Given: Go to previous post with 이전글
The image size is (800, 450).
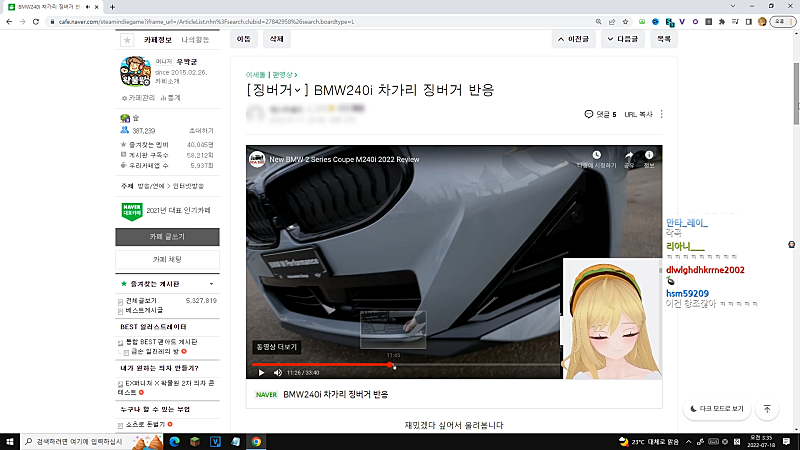Looking at the screenshot, I should click(578, 40).
